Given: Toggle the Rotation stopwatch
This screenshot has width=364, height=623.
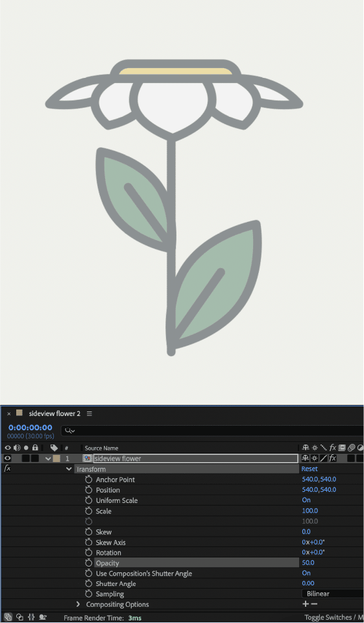Looking at the screenshot, I should [89, 552].
